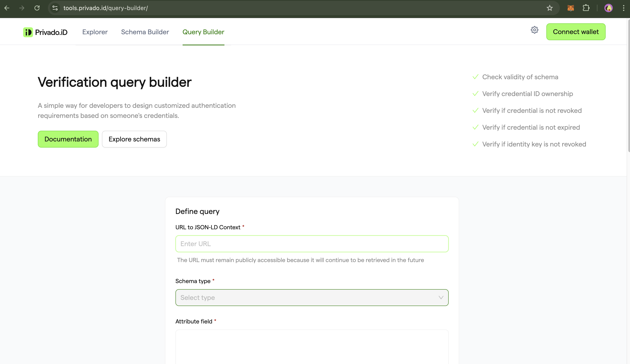Click the address bar URL text

tap(105, 8)
